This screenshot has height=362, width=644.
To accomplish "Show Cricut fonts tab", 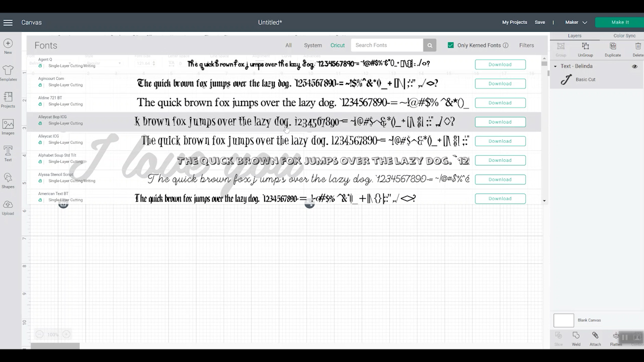I will point(338,45).
